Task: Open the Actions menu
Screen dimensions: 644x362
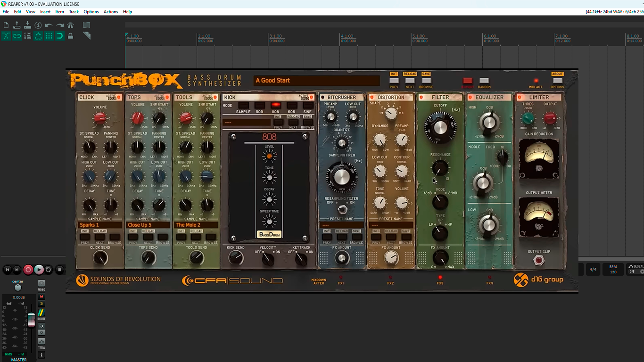Action: [111, 12]
